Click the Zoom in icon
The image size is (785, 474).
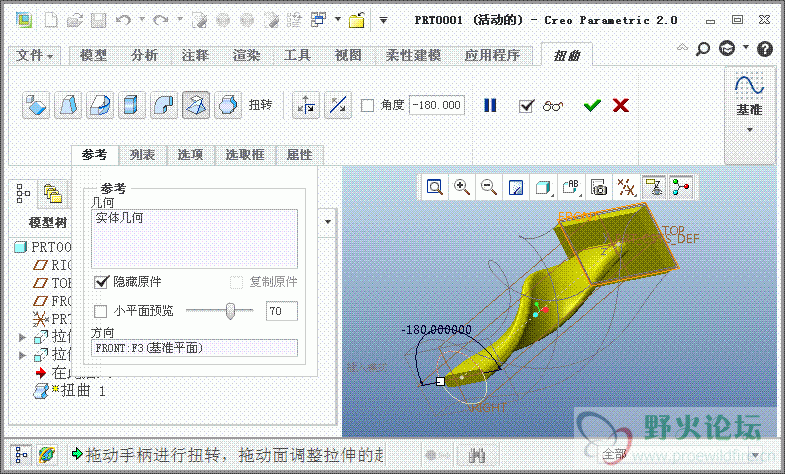462,188
